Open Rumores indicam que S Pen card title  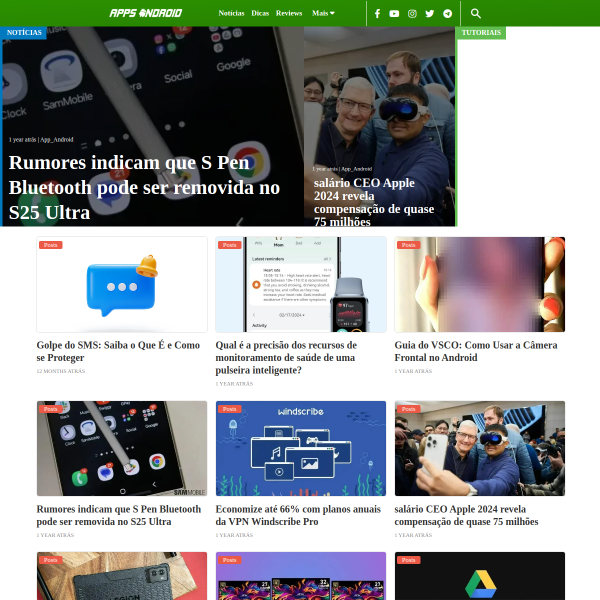(x=119, y=515)
